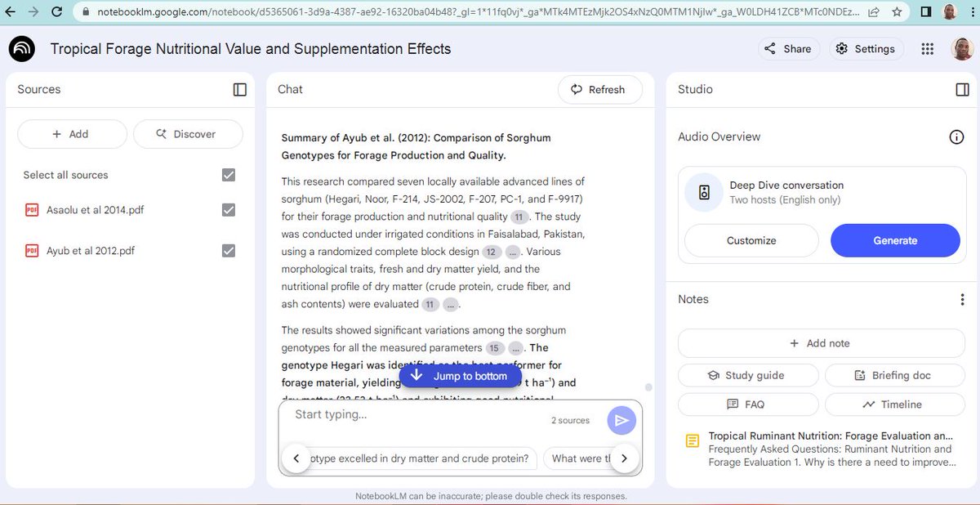Click the Chrome profile avatar in toolbar
The image size is (980, 505).
pyautogui.click(x=949, y=12)
